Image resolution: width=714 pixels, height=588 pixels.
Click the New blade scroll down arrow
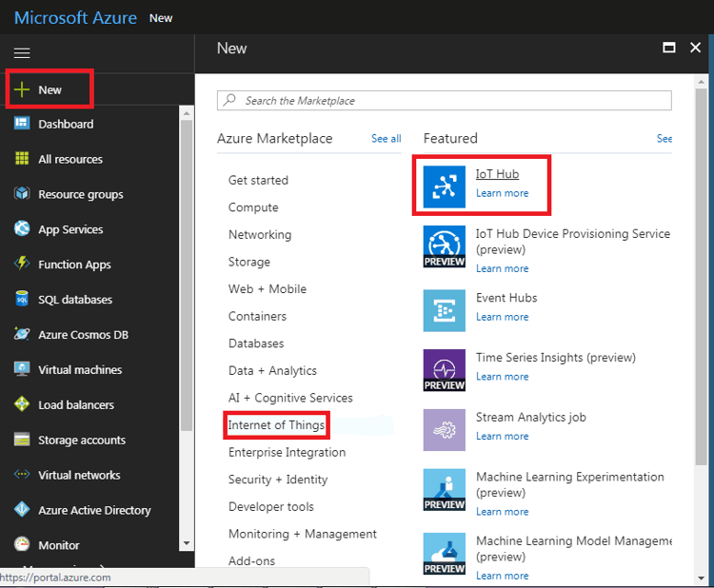tap(702, 578)
